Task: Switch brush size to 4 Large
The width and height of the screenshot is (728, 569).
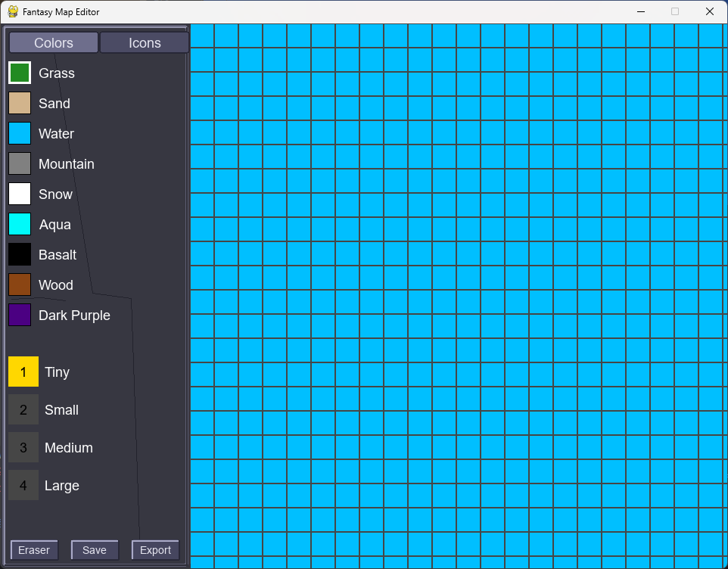Action: pos(23,485)
